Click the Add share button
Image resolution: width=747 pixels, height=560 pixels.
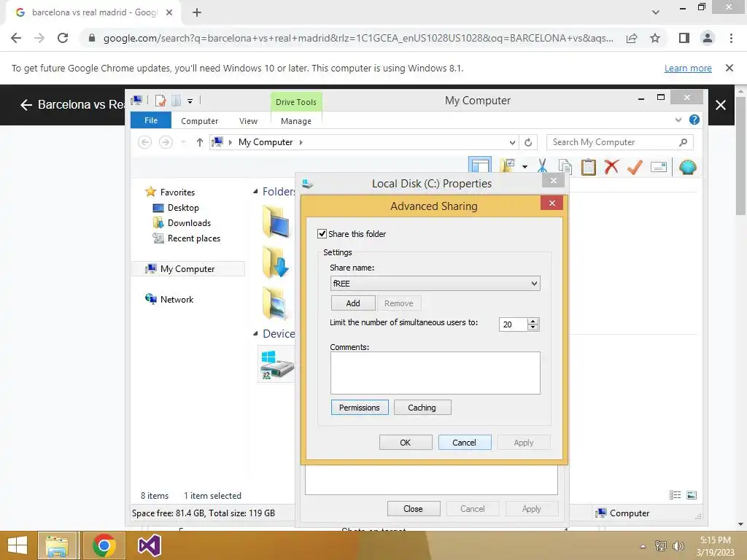(353, 303)
